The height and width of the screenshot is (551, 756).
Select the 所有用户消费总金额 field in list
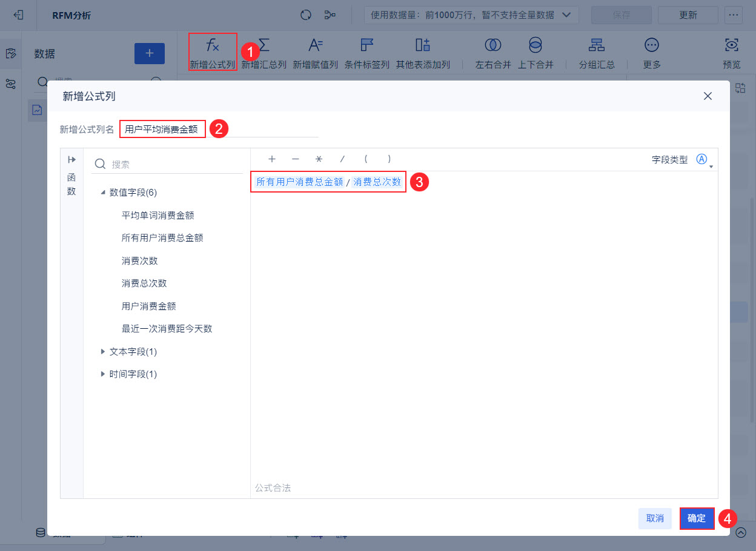tap(162, 238)
